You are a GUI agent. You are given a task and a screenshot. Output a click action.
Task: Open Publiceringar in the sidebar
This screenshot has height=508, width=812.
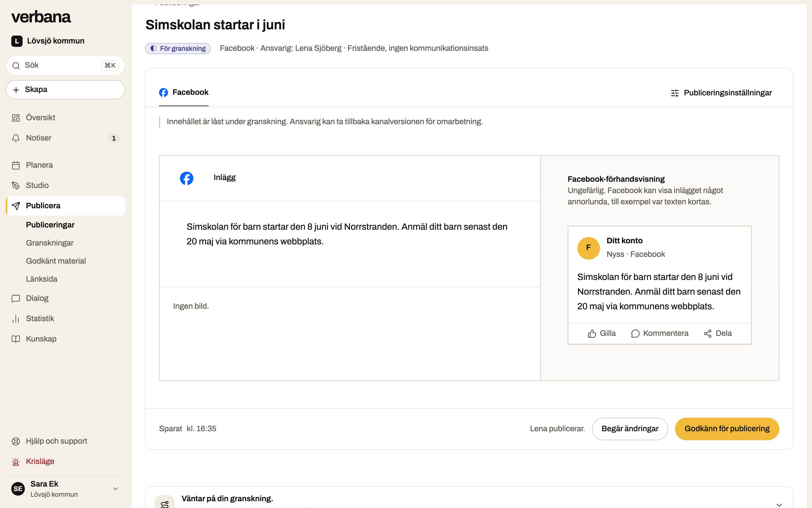click(50, 225)
